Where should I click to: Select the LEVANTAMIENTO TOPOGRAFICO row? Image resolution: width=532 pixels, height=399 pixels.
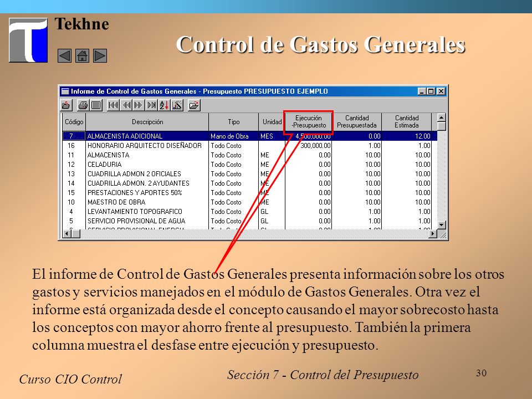[250, 211]
